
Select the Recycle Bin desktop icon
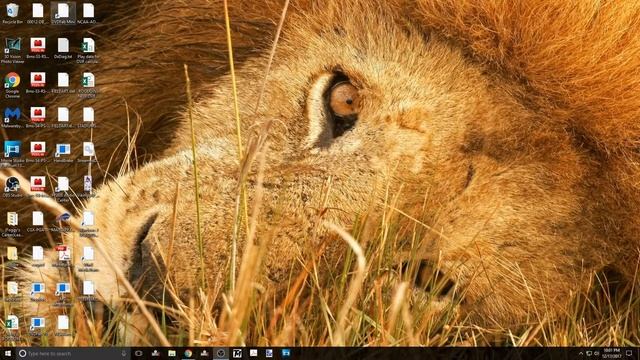pyautogui.click(x=12, y=13)
